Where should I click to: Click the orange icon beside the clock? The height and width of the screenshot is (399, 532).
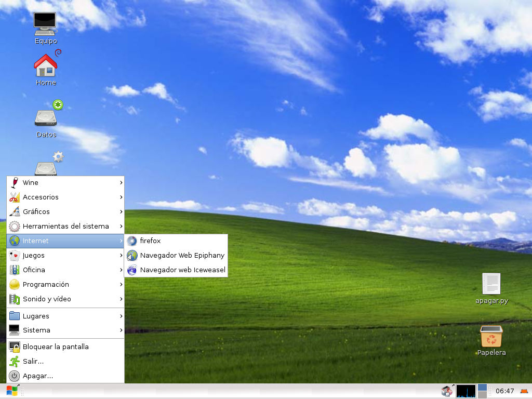click(x=524, y=391)
